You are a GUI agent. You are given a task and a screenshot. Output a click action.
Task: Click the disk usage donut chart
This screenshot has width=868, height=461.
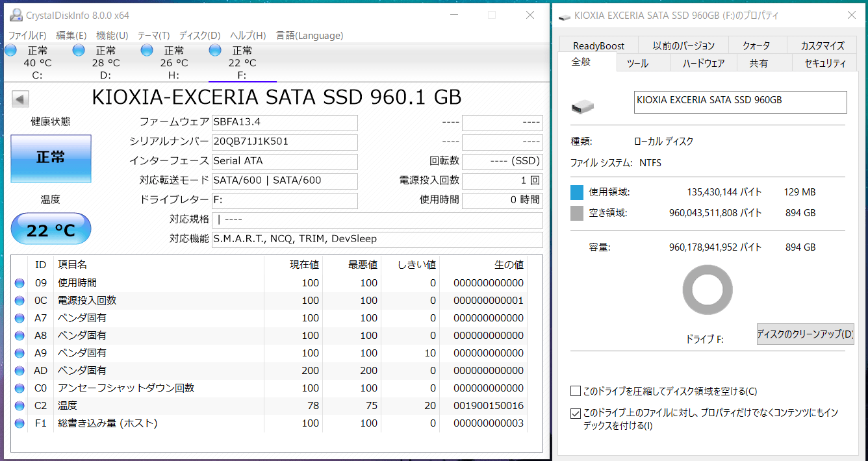coord(708,290)
